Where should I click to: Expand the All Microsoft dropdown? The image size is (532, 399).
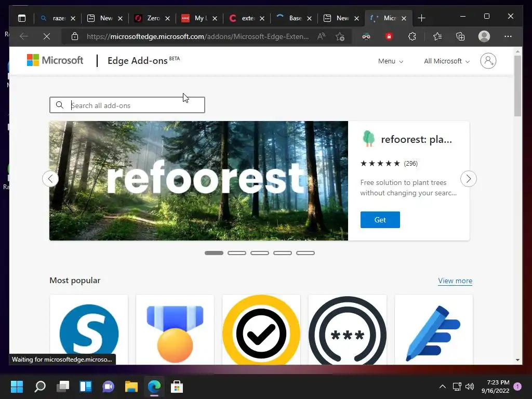pos(447,61)
